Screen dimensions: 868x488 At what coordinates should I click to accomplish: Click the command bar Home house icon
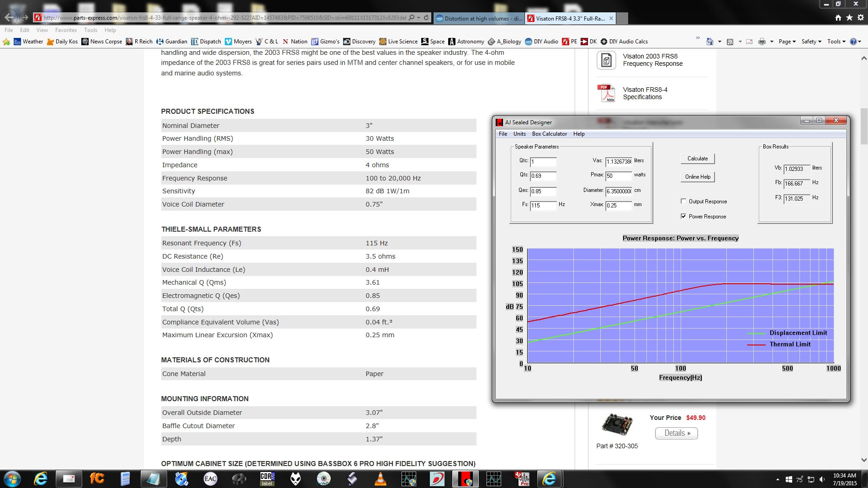tap(709, 42)
